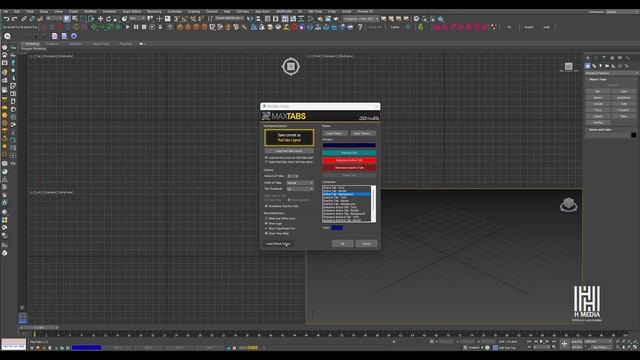The height and width of the screenshot is (360, 640).
Task: Open the render target dropdown in toolbar
Action: 360,19
